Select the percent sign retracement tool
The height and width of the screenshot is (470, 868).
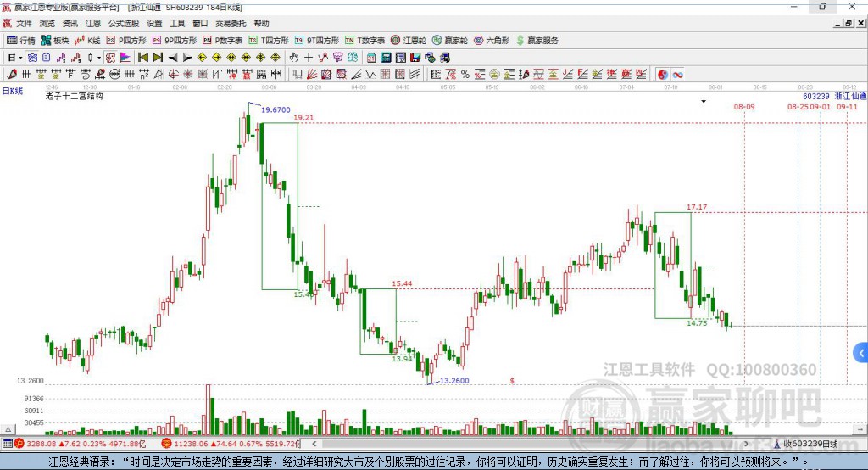(x=465, y=75)
